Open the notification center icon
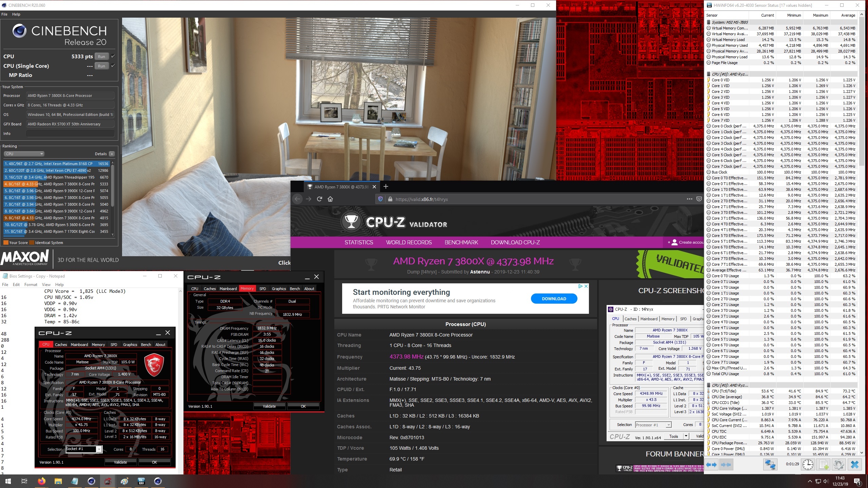868x488 pixels. tap(857, 481)
